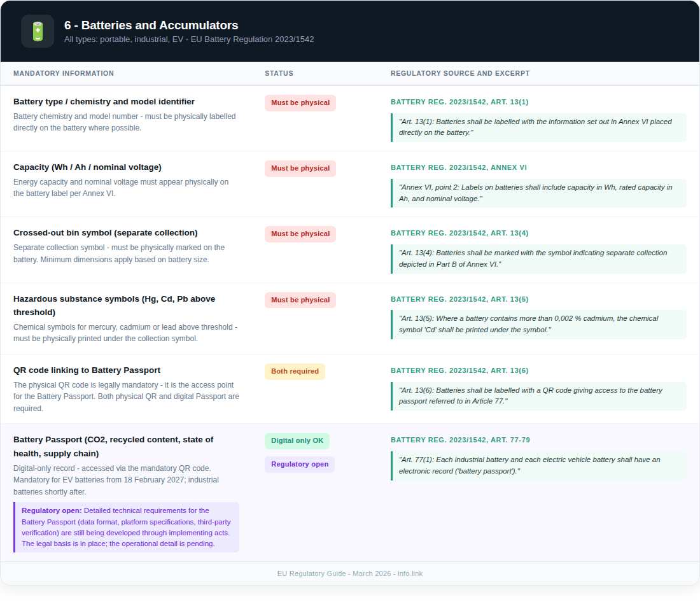Click the green 'Digital only OK' badge
This screenshot has height=611, width=700.
point(297,441)
